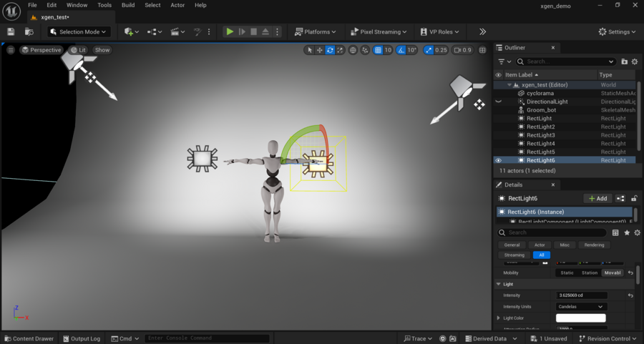
Task: Expand the Light Color property
Action: coord(499,318)
